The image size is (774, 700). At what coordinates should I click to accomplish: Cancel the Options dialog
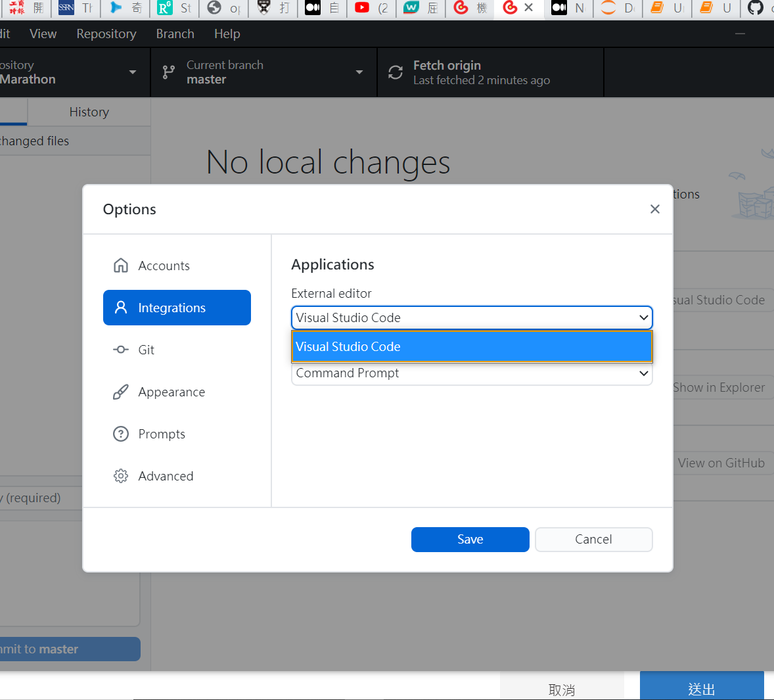coord(593,539)
